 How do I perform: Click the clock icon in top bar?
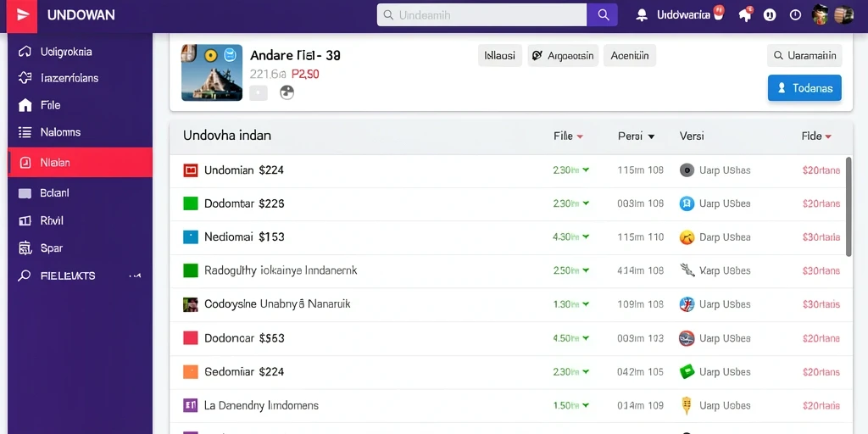pyautogui.click(x=795, y=15)
